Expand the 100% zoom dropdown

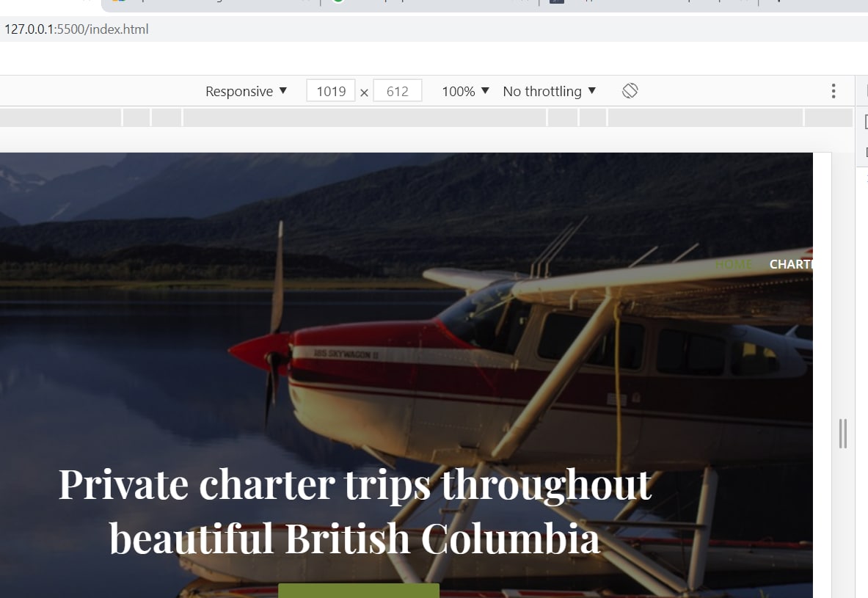pos(465,91)
